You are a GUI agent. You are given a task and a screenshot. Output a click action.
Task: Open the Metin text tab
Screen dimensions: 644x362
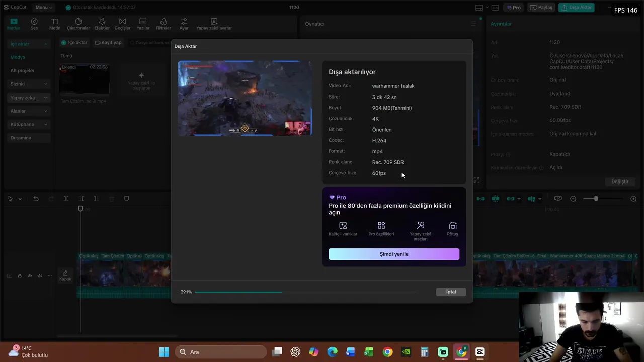click(x=55, y=24)
